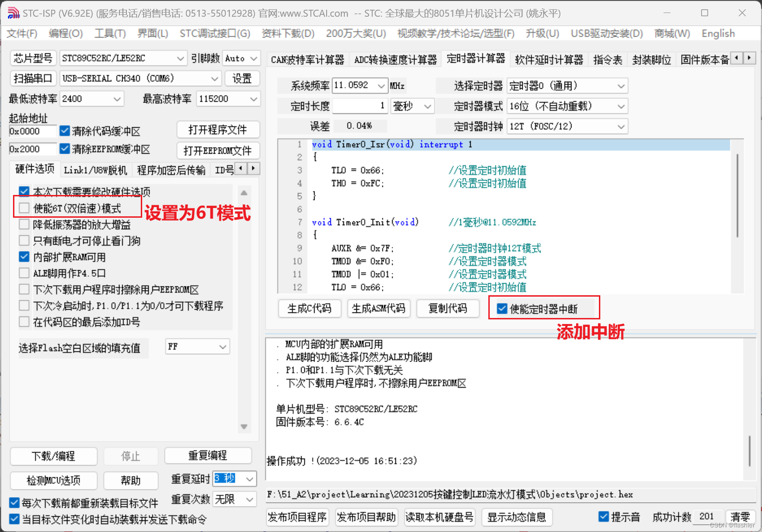The image size is (762, 532).
Task: Switch to 指令表 tab
Action: coord(608,60)
